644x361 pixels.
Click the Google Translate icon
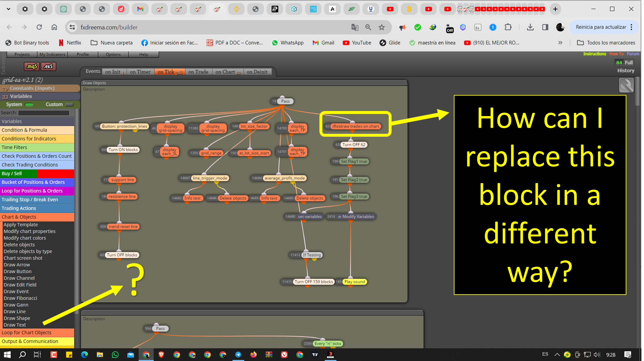click(355, 27)
